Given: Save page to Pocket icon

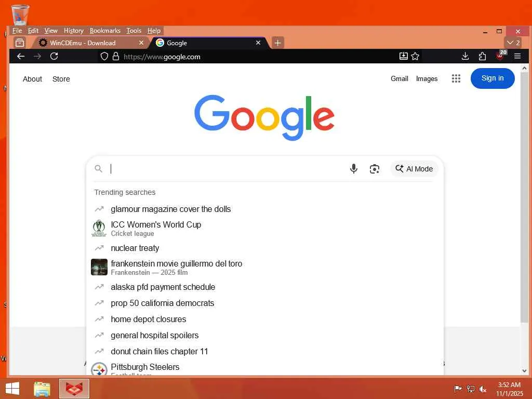Looking at the screenshot, I should [x=403, y=56].
